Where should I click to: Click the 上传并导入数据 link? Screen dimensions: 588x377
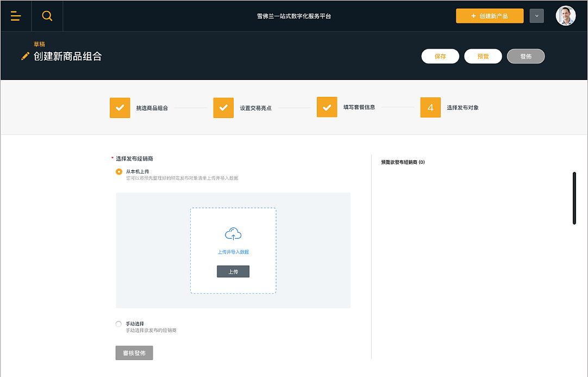[233, 252]
